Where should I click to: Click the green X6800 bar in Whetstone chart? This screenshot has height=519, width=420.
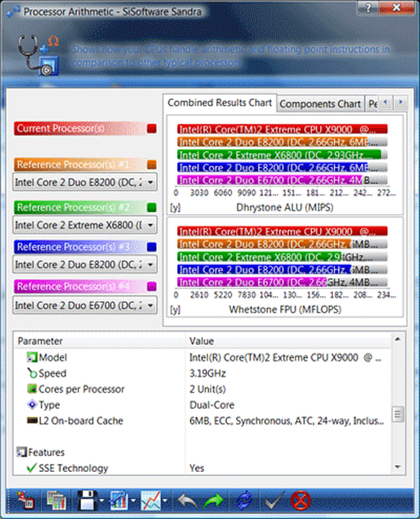[259, 257]
